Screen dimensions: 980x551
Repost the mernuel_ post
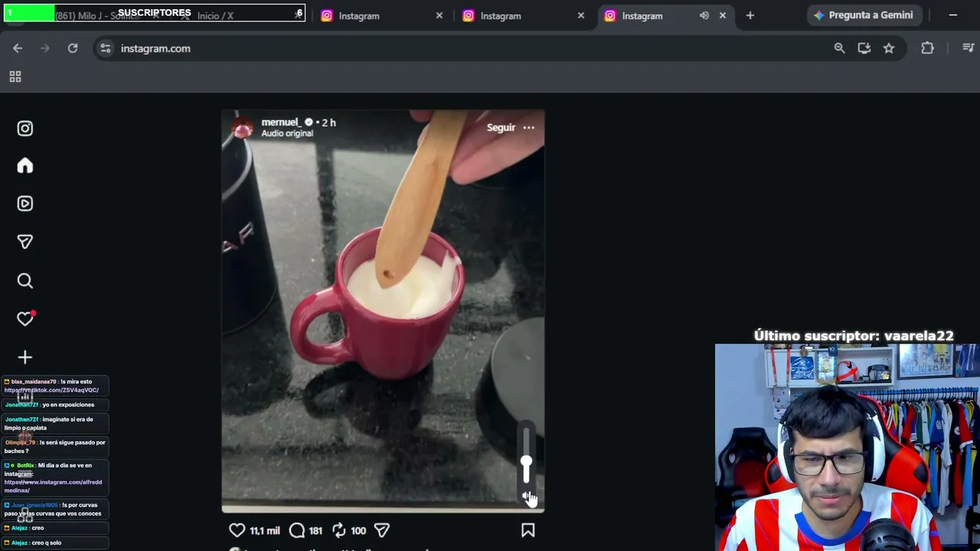coord(339,530)
